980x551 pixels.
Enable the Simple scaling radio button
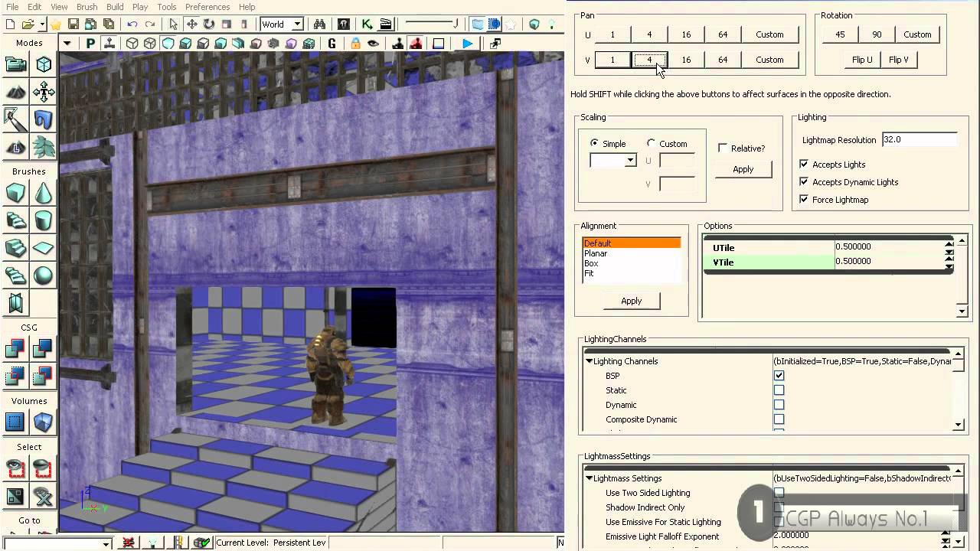(595, 143)
